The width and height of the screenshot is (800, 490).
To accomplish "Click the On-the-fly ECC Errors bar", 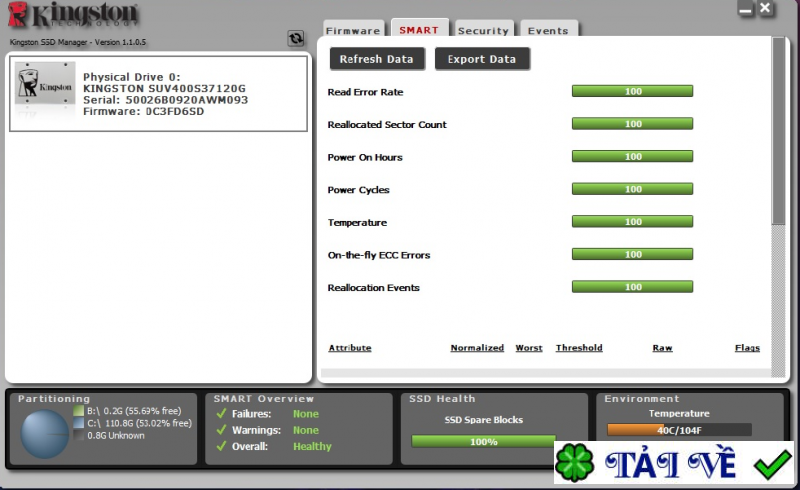I will (633, 255).
